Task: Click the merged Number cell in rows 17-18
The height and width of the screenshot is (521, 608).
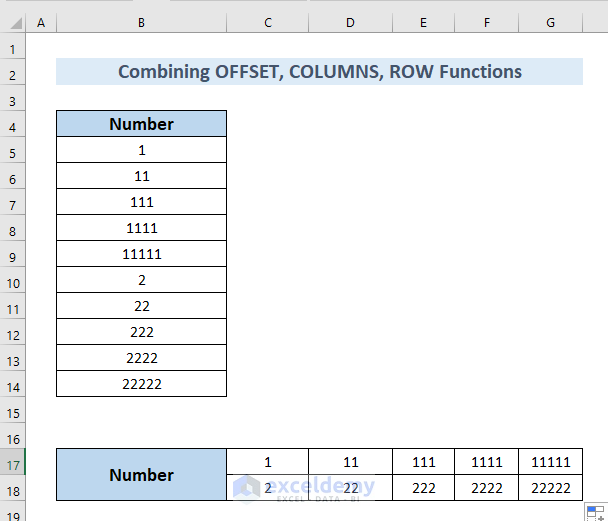Action: click(142, 475)
